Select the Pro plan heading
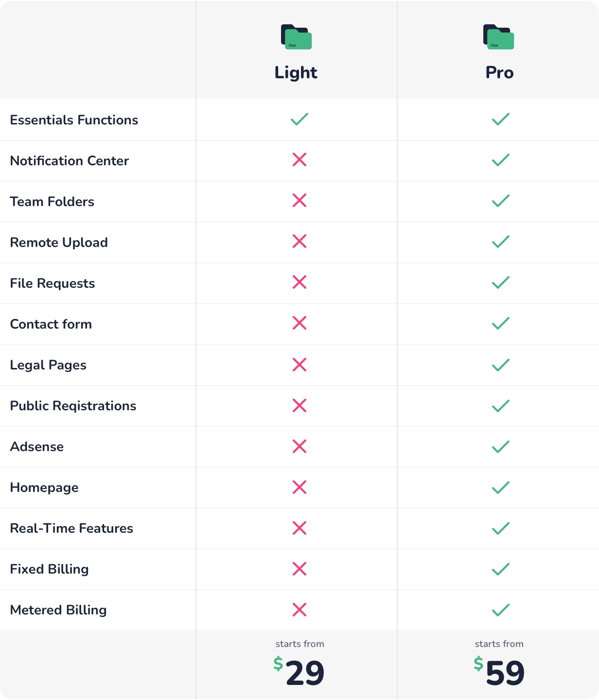 (499, 72)
